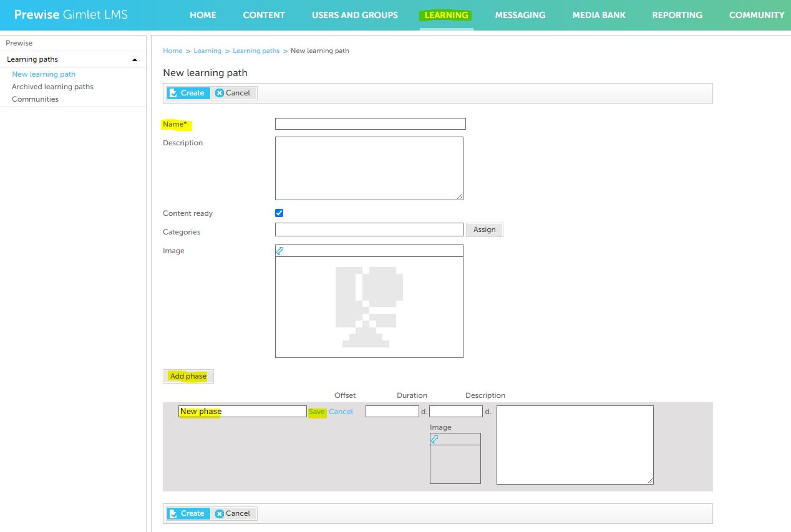Select the placeholder image thumbnail

tap(369, 307)
